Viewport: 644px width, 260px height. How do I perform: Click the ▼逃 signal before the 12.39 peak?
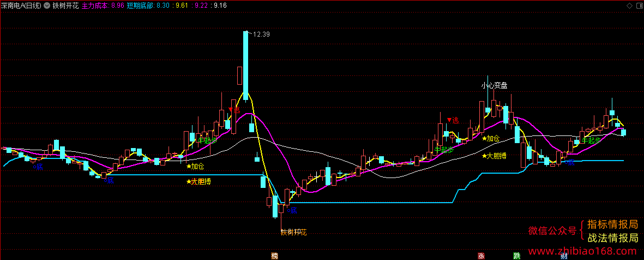coord(234,110)
